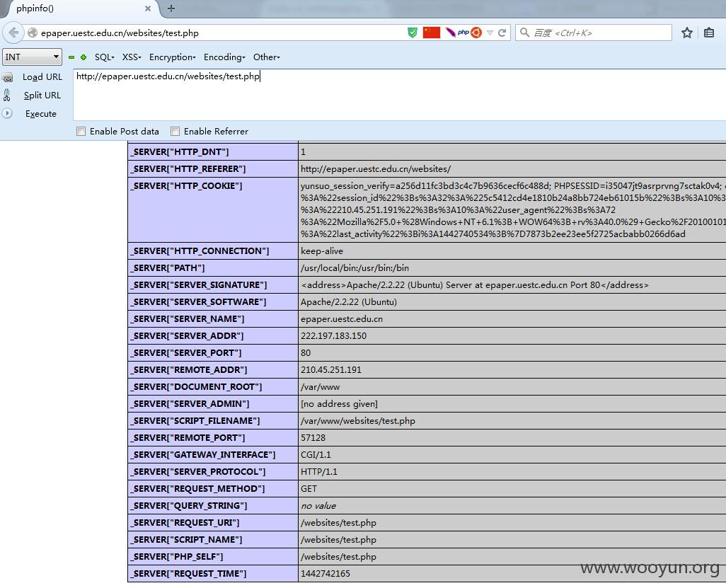Click the REQUEST_TIME value 1442742165
The image size is (726, 588).
(325, 574)
